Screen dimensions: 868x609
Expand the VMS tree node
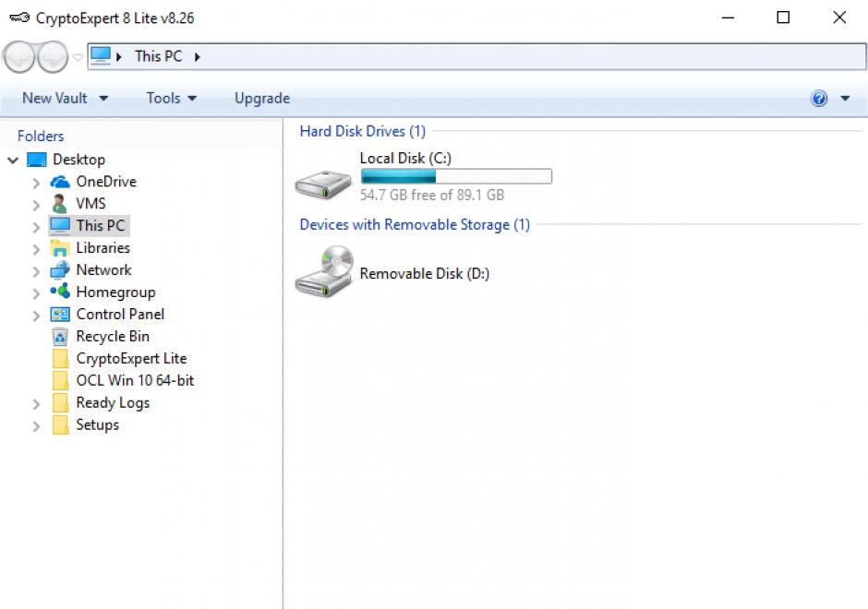tap(37, 205)
